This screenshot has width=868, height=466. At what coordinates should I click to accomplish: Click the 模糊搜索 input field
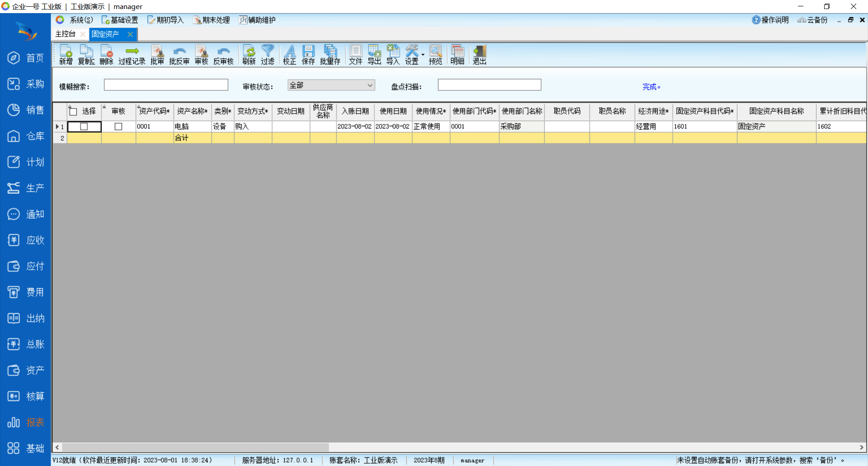(166, 85)
